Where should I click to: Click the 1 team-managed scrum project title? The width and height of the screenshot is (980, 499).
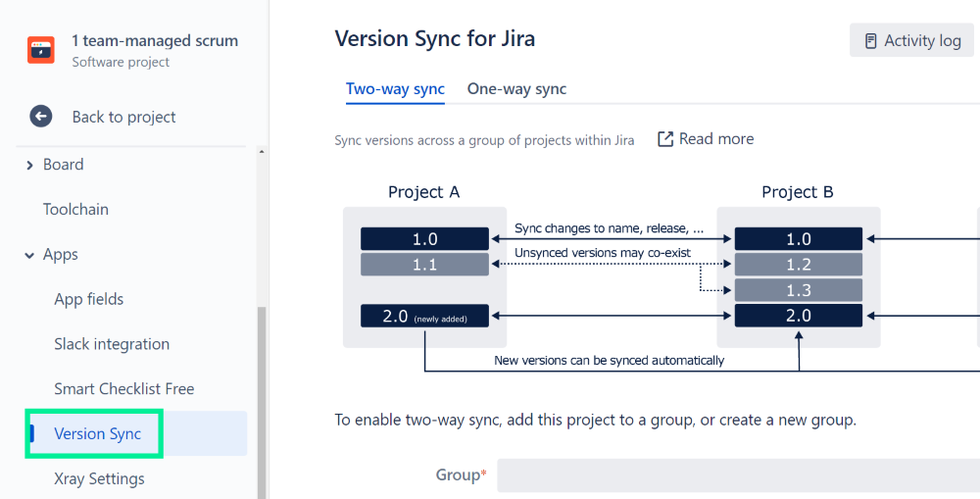coord(155,41)
